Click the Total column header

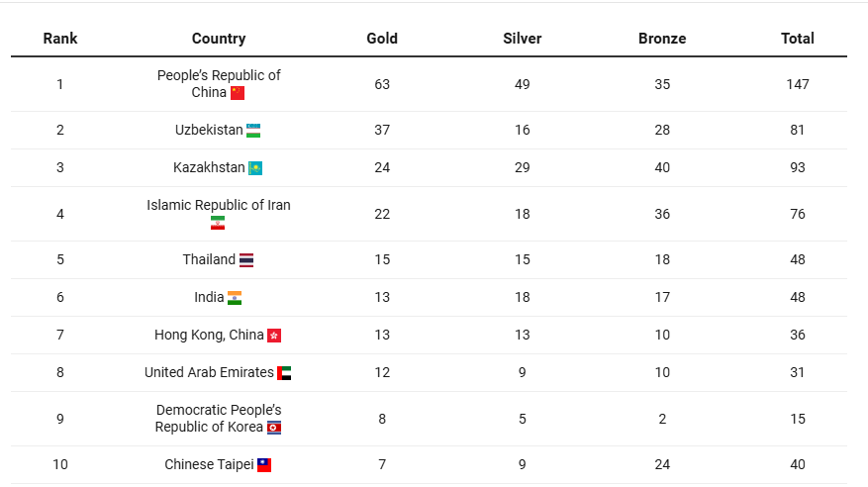click(x=798, y=39)
